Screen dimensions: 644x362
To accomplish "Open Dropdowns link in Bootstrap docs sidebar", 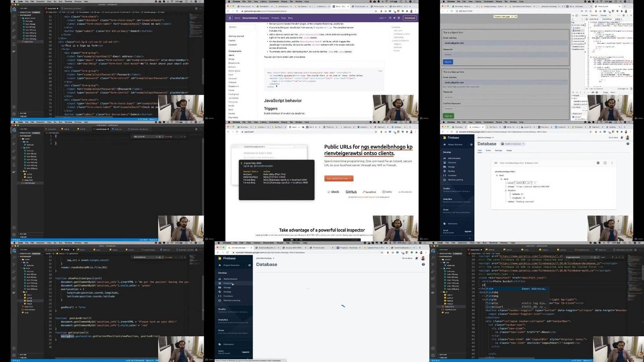I will tap(233, 86).
